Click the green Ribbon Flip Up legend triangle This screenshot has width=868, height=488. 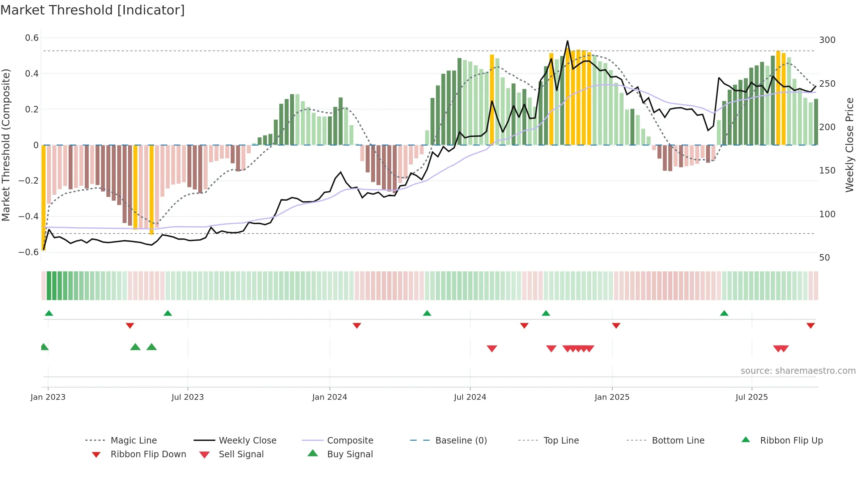[746, 440]
